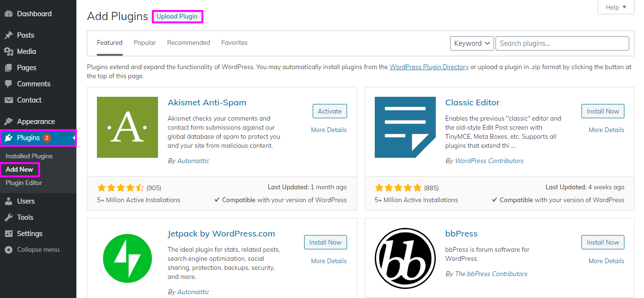Switch to the Recommended tab
Viewport: 644px width, 298px height.
coord(189,43)
